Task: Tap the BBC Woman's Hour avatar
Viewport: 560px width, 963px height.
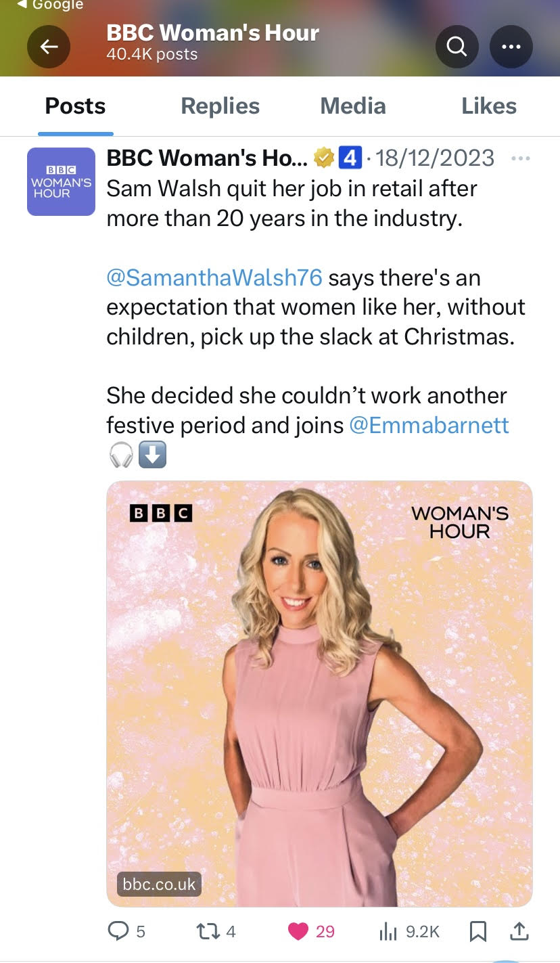Action: 61,181
